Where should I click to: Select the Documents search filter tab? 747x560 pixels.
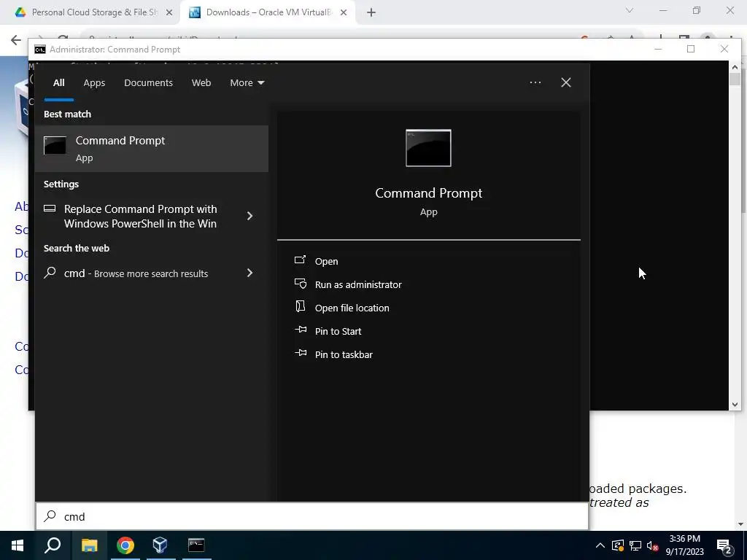pyautogui.click(x=148, y=83)
